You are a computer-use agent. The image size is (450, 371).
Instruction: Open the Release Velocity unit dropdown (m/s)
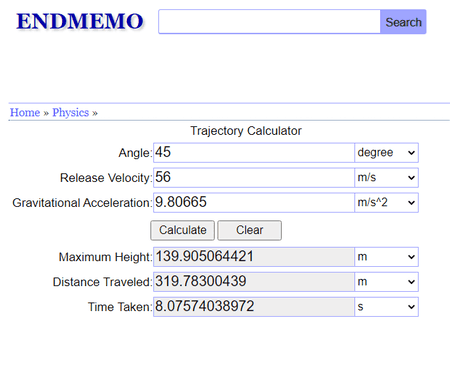coord(386,178)
